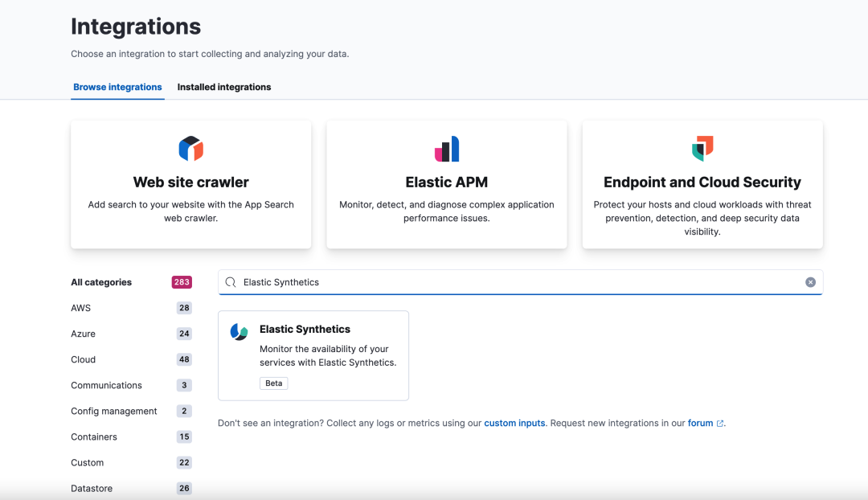The image size is (868, 500).
Task: Clear the search field with X icon
Action: [810, 282]
